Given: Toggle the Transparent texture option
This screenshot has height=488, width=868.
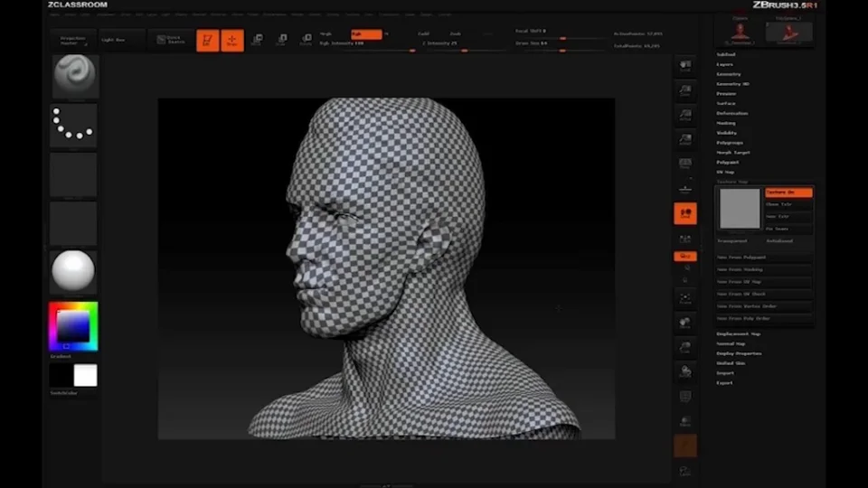Looking at the screenshot, I should coord(732,241).
